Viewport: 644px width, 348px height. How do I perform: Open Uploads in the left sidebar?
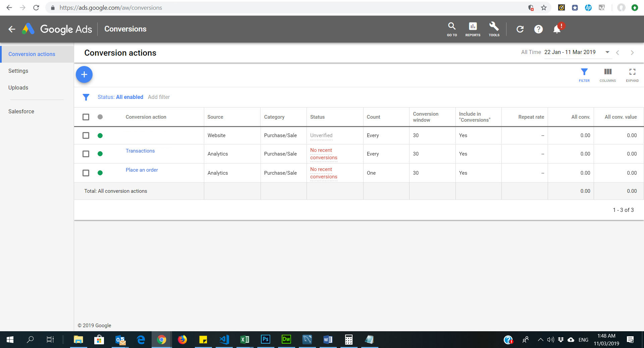click(x=18, y=88)
